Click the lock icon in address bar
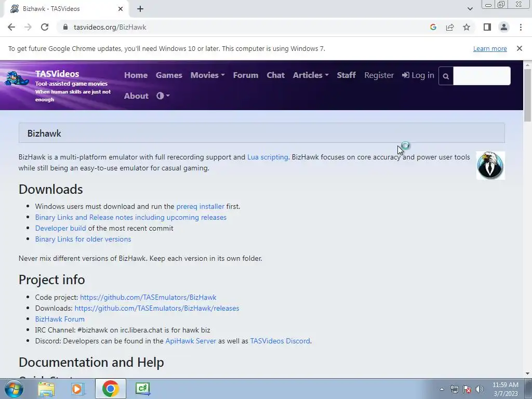 65,27
